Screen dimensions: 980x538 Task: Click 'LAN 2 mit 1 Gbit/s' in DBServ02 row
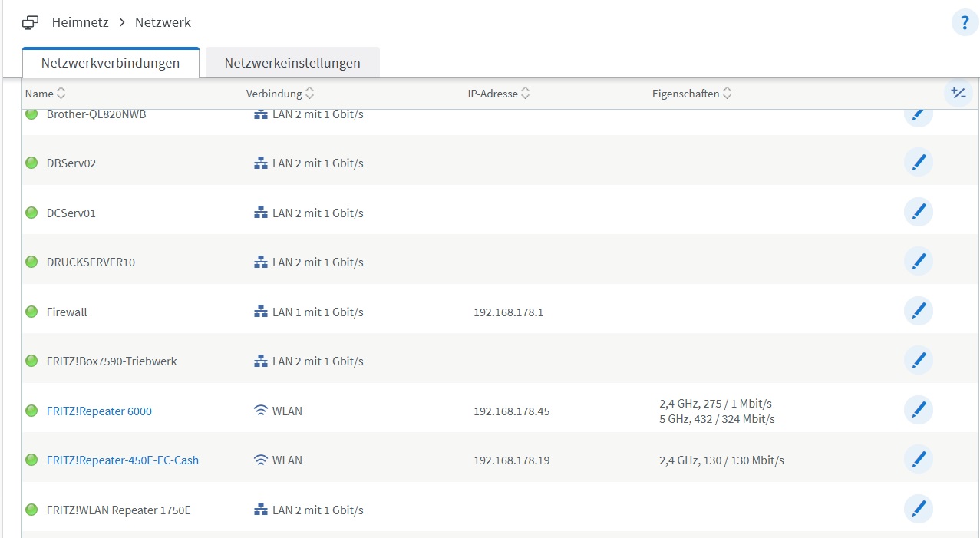coord(318,163)
